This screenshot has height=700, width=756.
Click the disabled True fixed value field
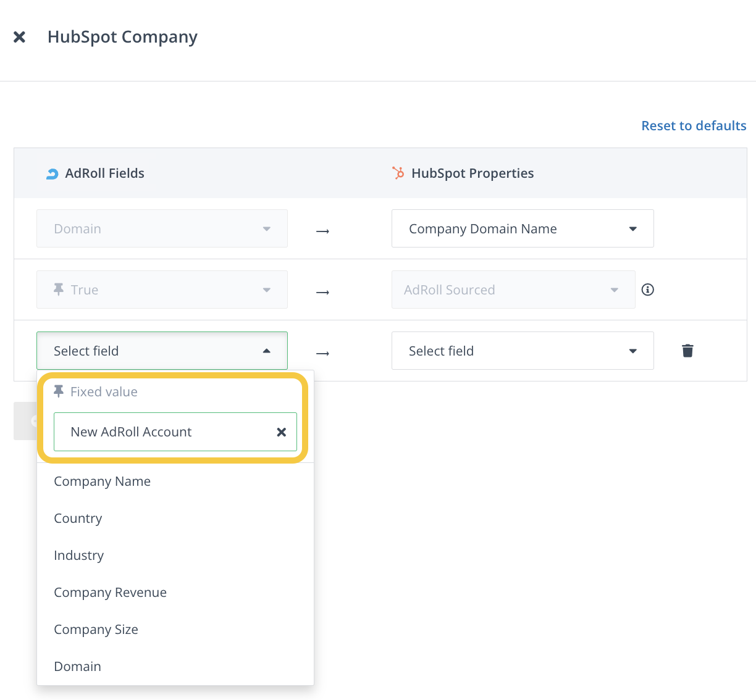pyautogui.click(x=162, y=290)
